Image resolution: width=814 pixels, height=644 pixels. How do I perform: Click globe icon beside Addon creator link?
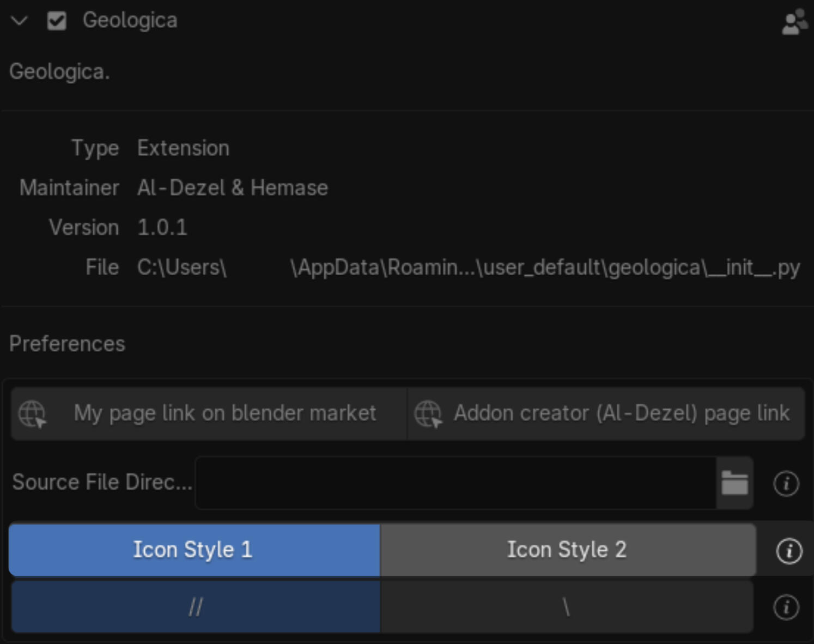pyautogui.click(x=428, y=414)
